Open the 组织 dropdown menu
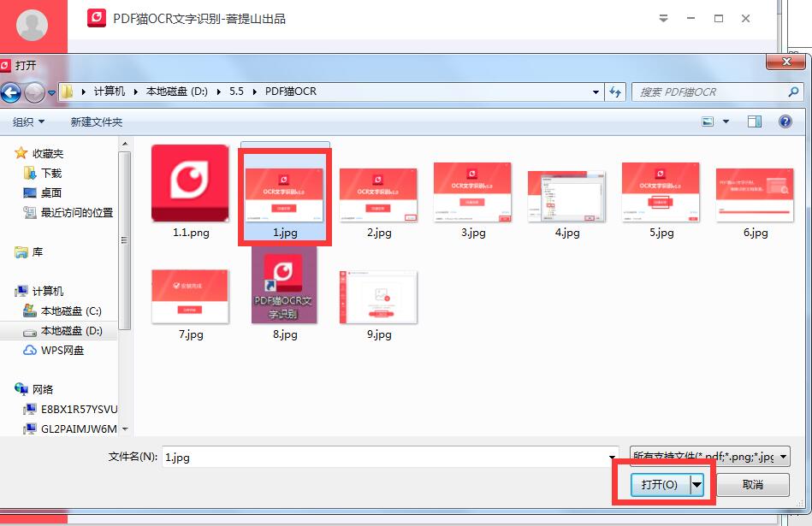The height and width of the screenshot is (526, 812). tap(28, 122)
